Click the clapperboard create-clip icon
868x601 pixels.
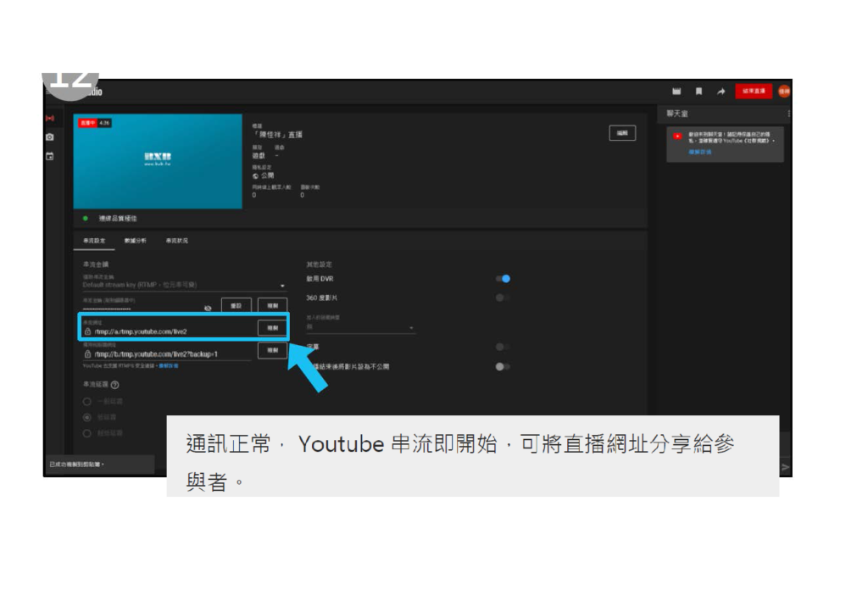point(676,92)
